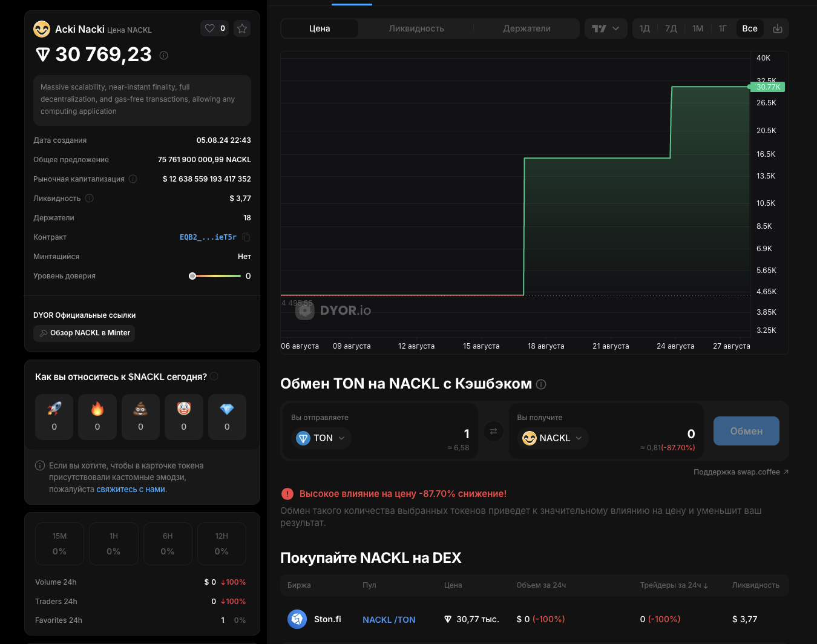
Task: Click the send amount input field
Action: point(424,434)
